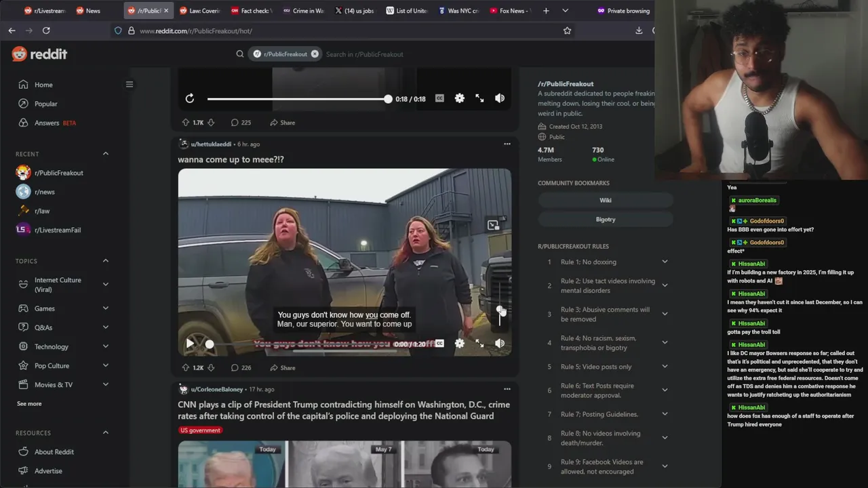Upvote the 1.7K post
Viewport: 868px width, 488px height.
point(186,123)
